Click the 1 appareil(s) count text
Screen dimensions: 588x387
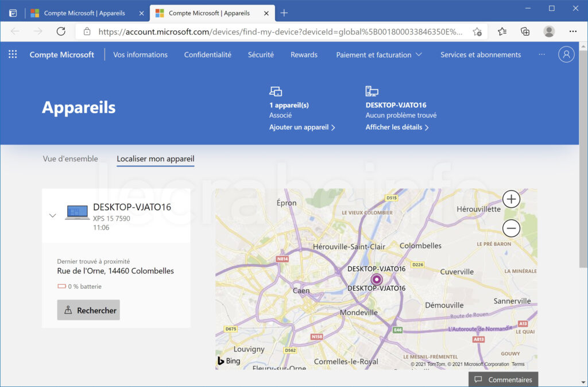pos(289,105)
